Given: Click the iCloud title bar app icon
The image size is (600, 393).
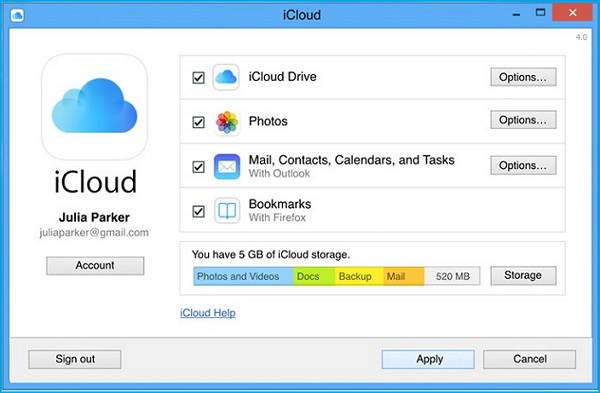Looking at the screenshot, I should tap(17, 15).
